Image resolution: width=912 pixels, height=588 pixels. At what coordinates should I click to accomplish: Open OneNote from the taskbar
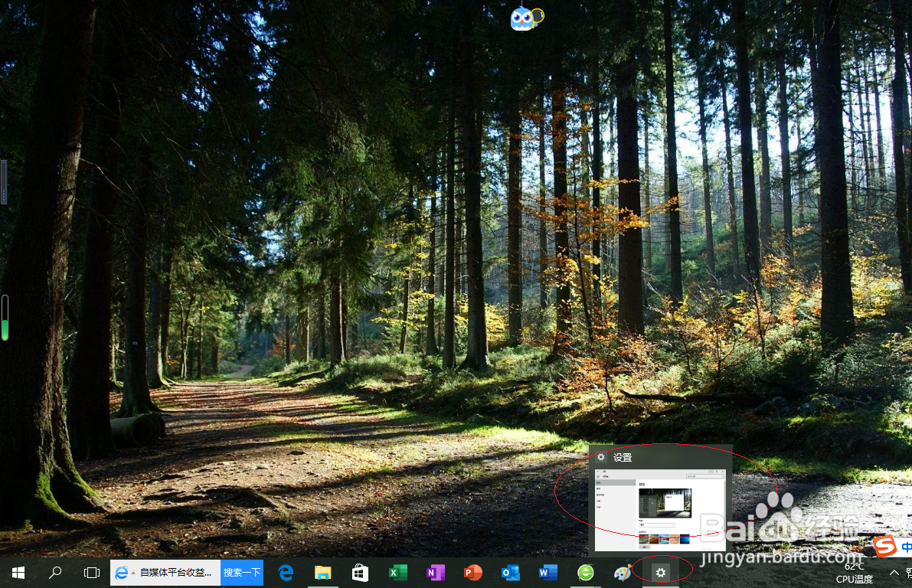click(x=435, y=572)
